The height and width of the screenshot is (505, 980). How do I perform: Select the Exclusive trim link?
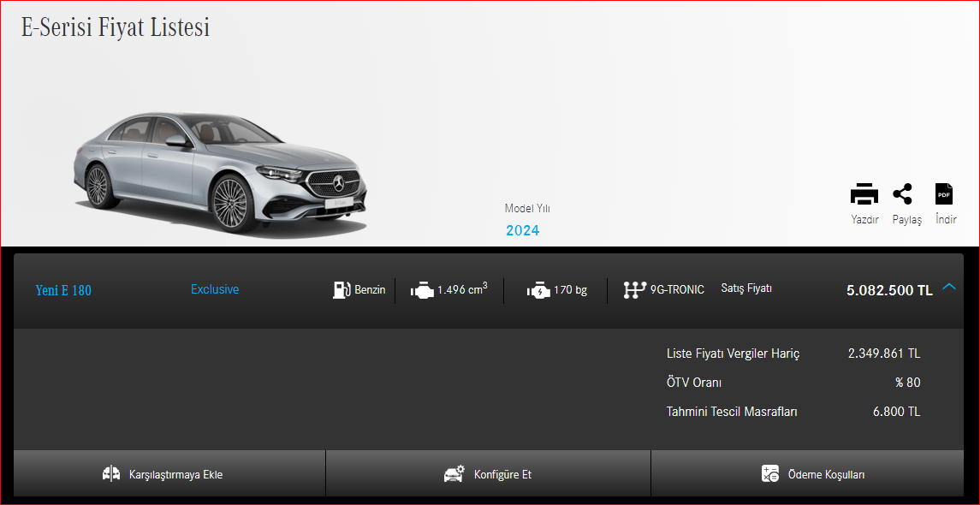[x=215, y=289]
